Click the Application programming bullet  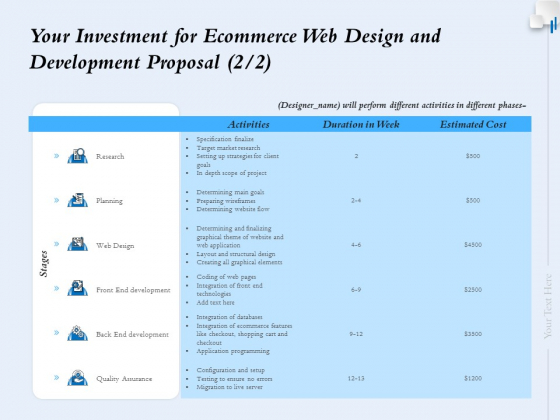tap(233, 351)
